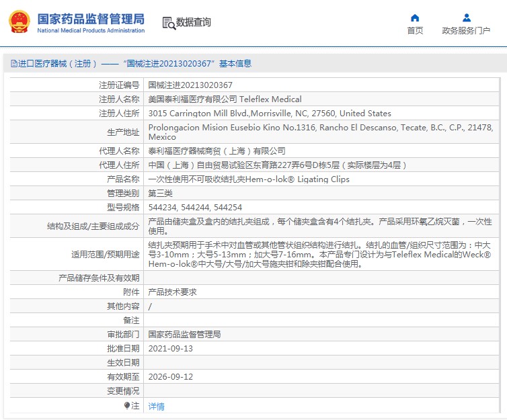507x420 pixels.
Task: Select the structure description 产品由储夹盒 text
Action: 320,226
